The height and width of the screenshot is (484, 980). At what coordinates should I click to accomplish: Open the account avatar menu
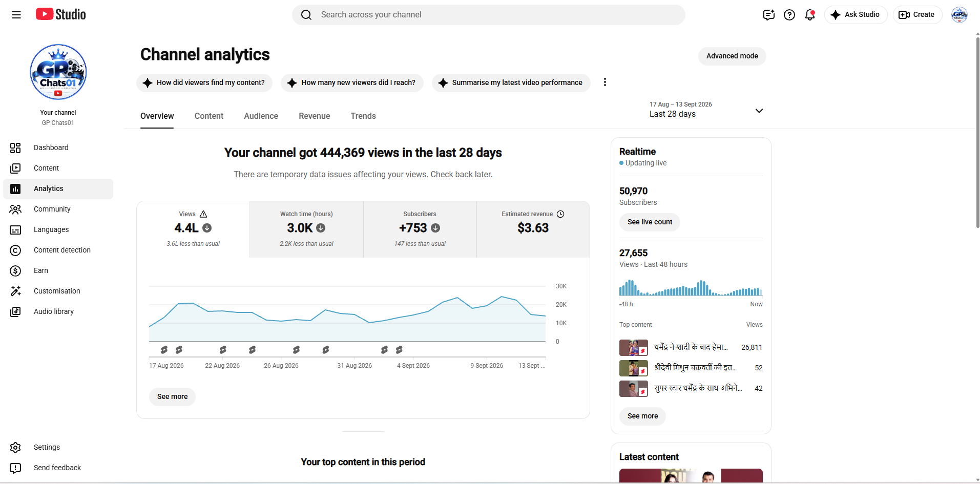(x=959, y=15)
